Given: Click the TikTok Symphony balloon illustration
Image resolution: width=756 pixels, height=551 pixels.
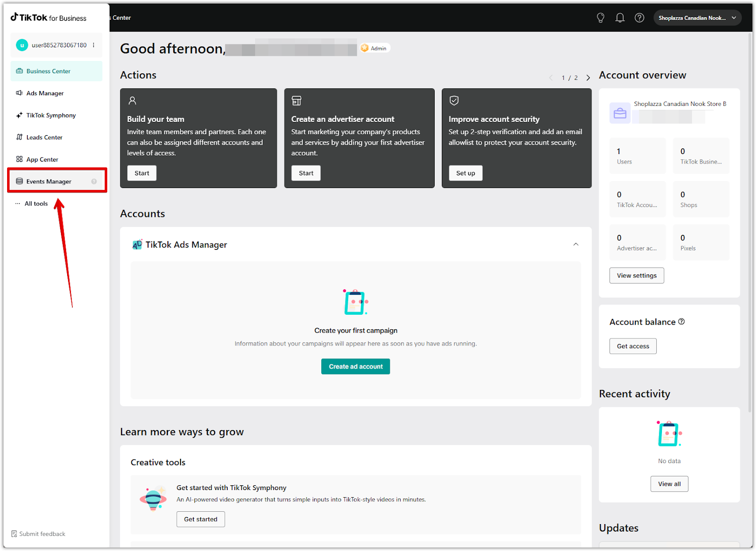Looking at the screenshot, I should tap(153, 499).
